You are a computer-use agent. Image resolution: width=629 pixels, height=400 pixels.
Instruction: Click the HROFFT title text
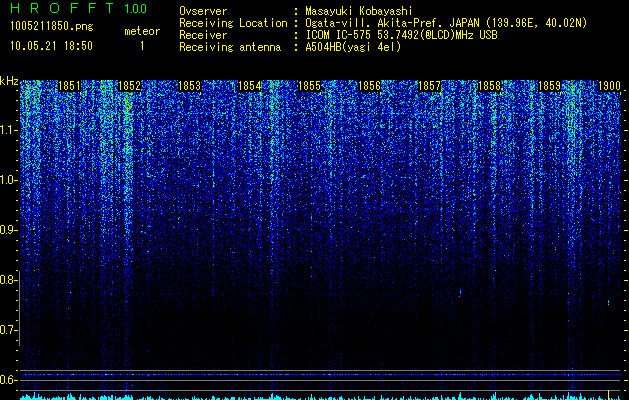pos(62,8)
